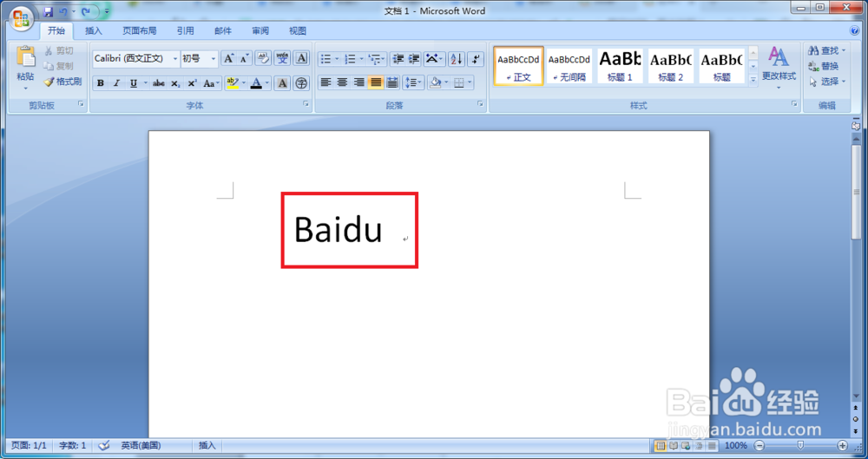Toggle superscript formatting

[x=192, y=83]
